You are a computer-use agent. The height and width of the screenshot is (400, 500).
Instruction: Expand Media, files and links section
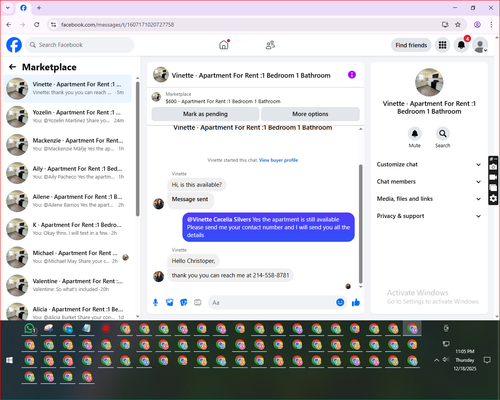(x=429, y=199)
